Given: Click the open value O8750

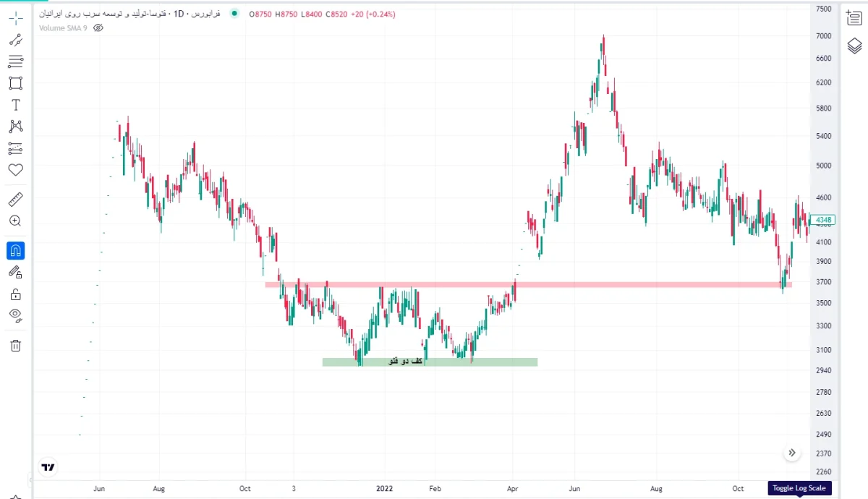Looking at the screenshot, I should click(260, 14).
